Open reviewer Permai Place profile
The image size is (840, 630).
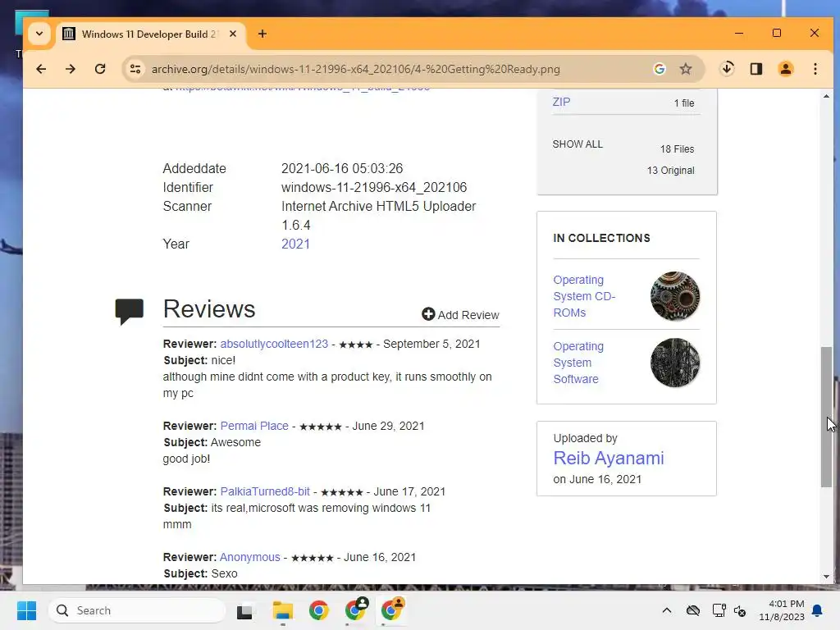tap(254, 426)
